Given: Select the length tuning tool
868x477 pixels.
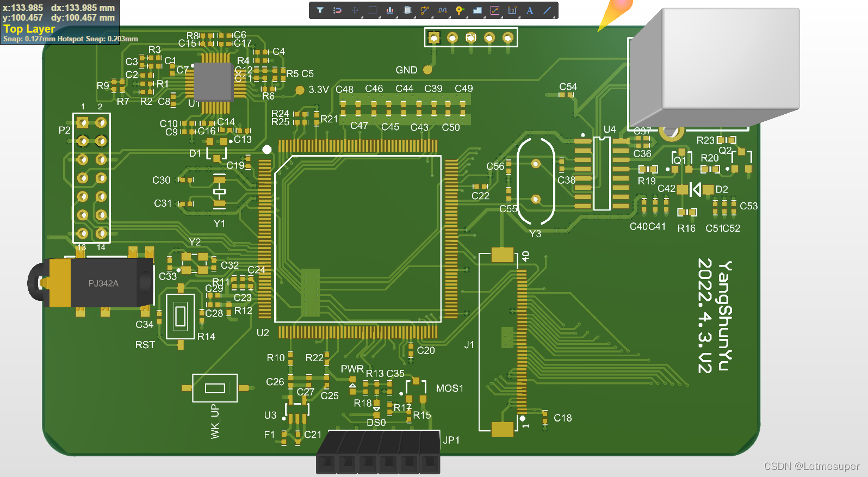Looking at the screenshot, I should pyautogui.click(x=442, y=10).
